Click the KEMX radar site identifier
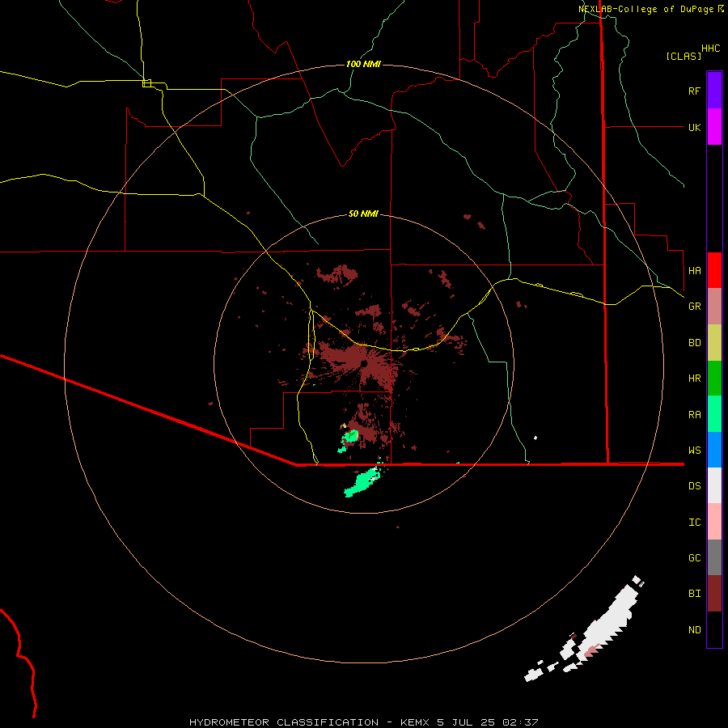728x728 pixels. 416,722
